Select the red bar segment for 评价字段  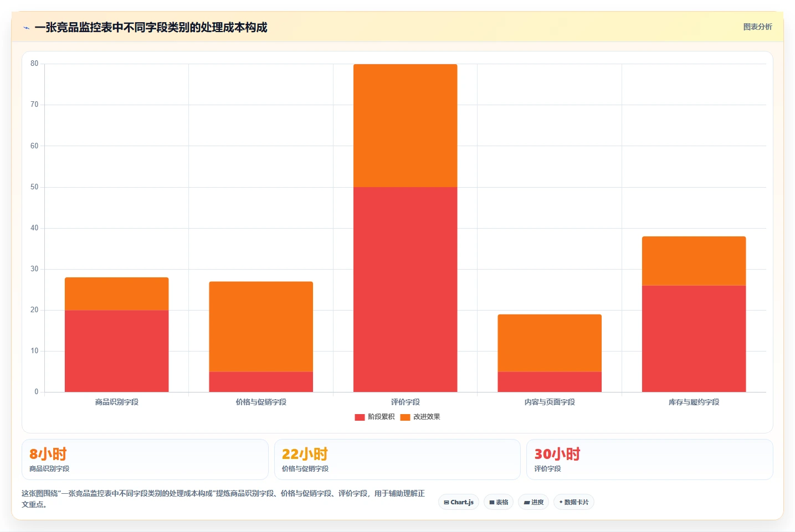(x=406, y=290)
